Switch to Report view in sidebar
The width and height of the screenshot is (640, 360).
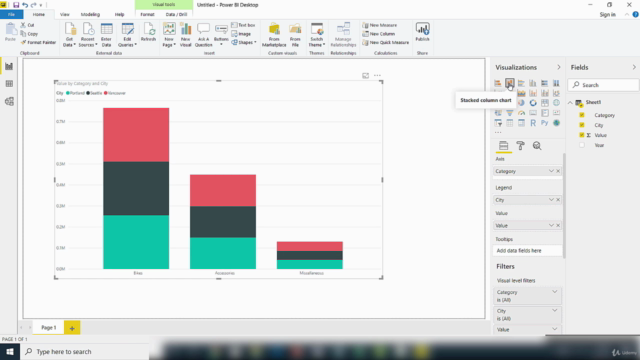pos(9,67)
